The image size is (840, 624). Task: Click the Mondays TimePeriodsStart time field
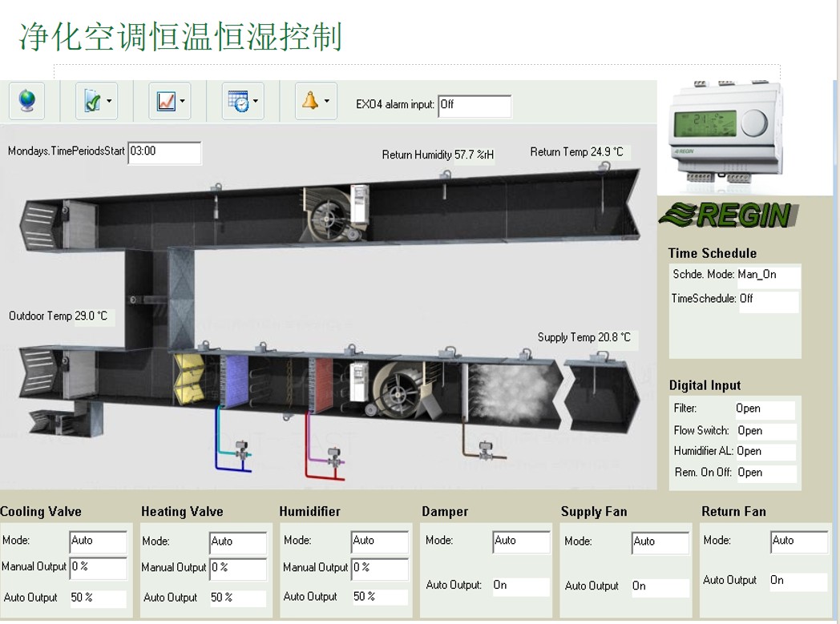click(164, 152)
